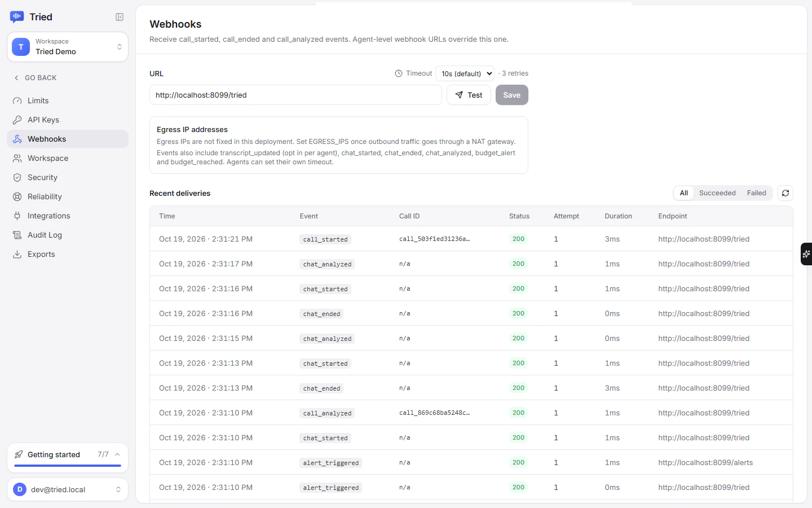
Task: Click the Status column header
Action: [x=519, y=216]
